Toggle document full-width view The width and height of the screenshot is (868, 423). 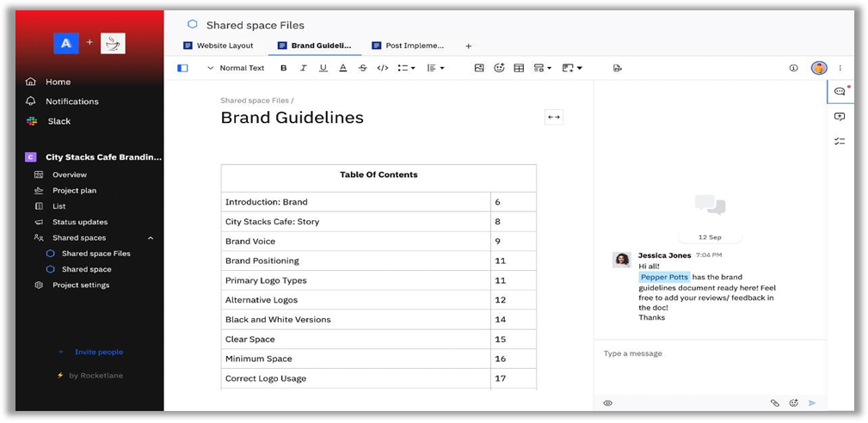[x=554, y=117]
